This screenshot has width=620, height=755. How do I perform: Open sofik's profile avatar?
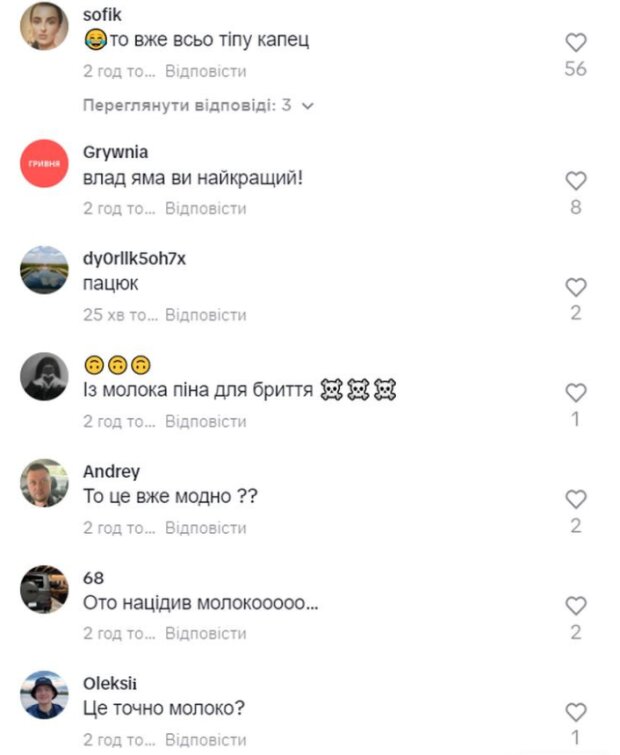44,26
